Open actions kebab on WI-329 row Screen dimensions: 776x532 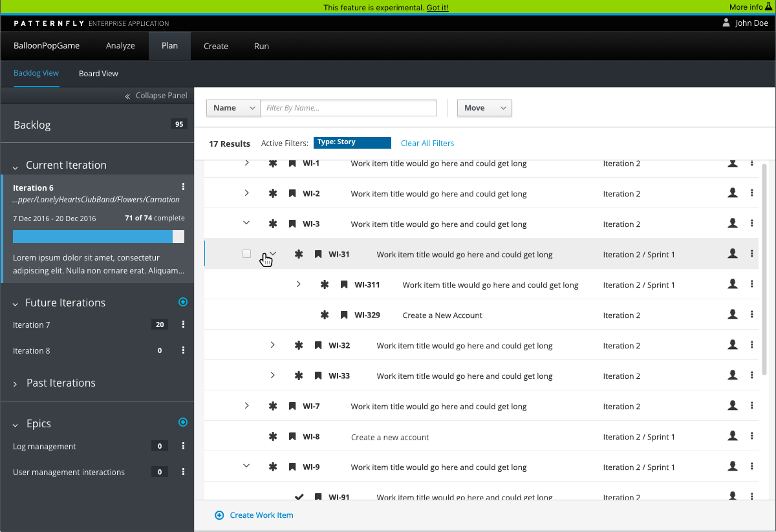pos(752,315)
